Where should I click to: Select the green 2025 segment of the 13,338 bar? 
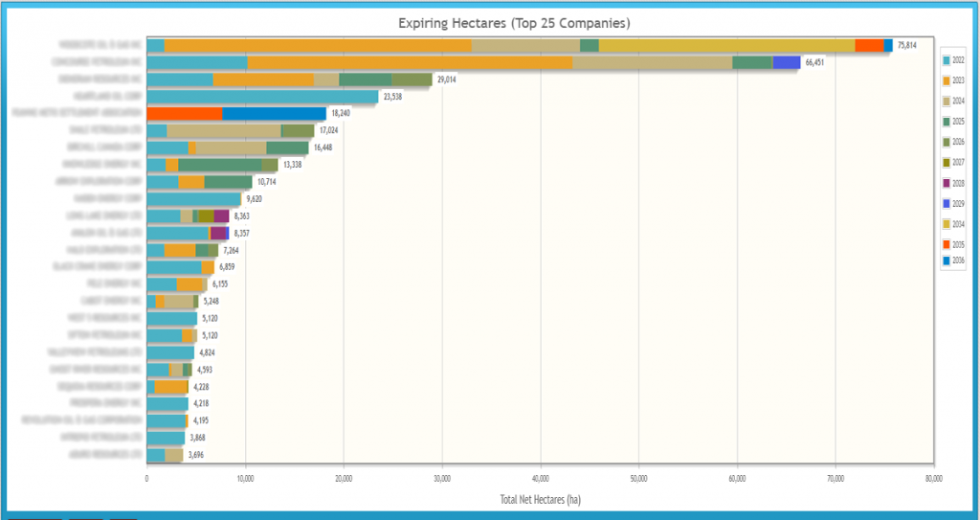pyautogui.click(x=220, y=165)
